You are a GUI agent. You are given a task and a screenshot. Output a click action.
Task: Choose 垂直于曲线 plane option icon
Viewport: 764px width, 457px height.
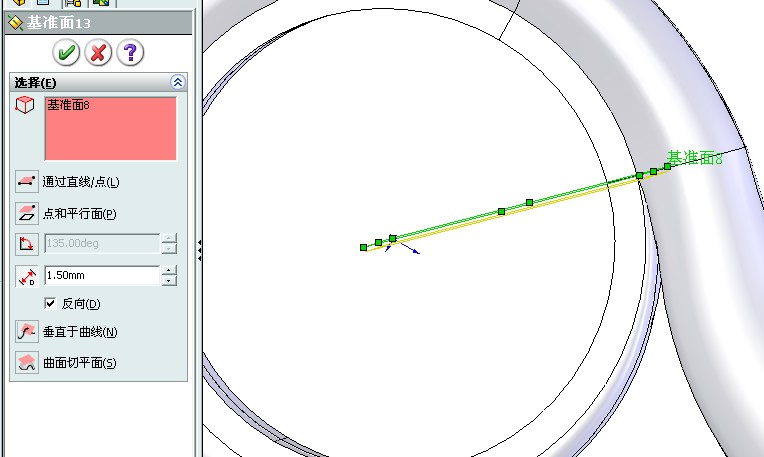pos(26,332)
